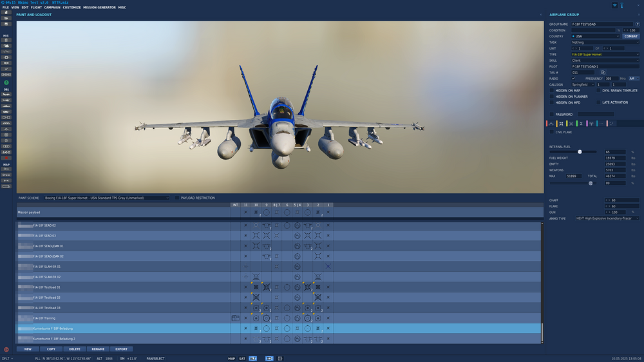The height and width of the screenshot is (362, 644).
Task: Click the network wifi icon at top right
Action: (615, 5)
